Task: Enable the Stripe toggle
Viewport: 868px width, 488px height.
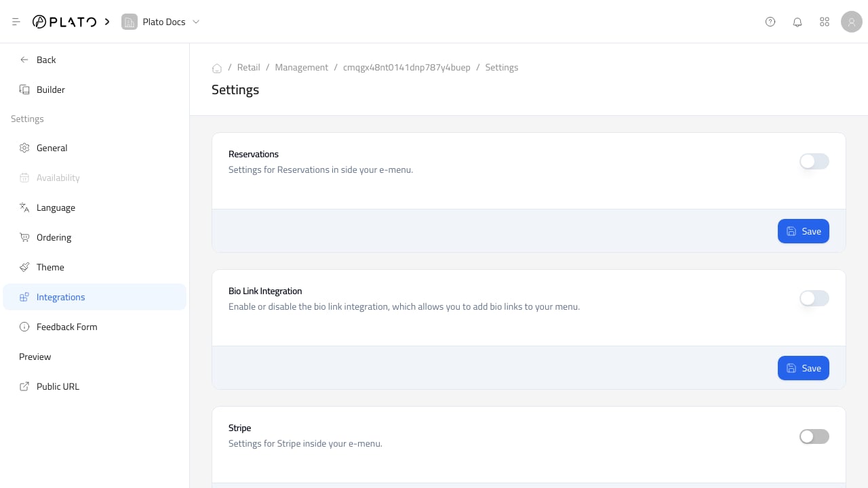Action: coord(814,436)
